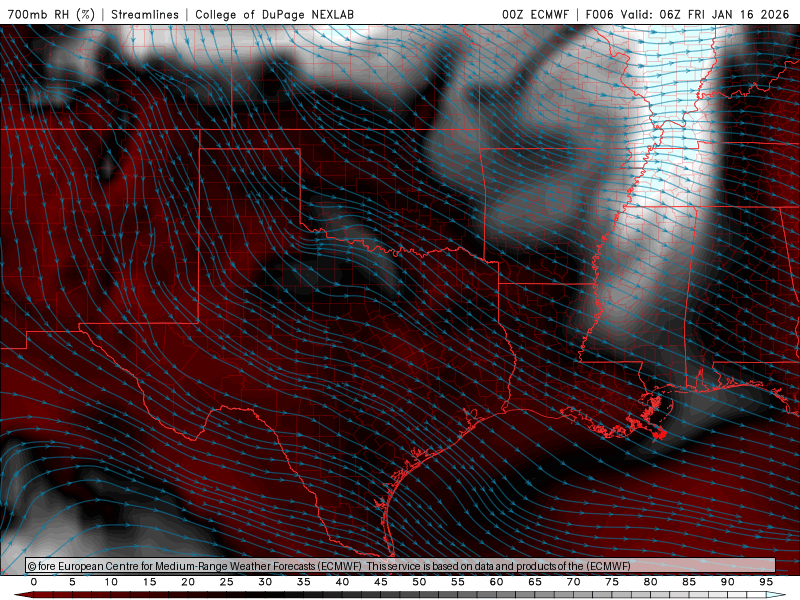800x600 pixels.
Task: Click the "5" value on the RH scale
Action: point(72,582)
